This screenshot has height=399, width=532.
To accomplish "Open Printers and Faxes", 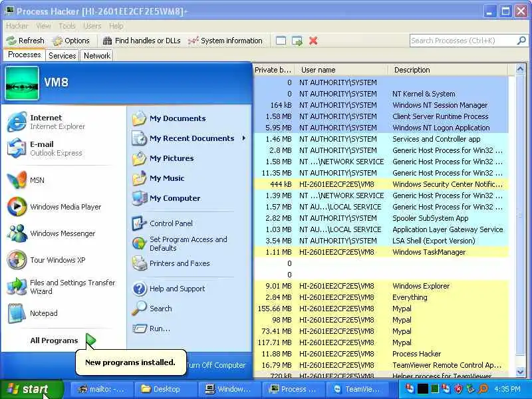I will tap(190, 263).
